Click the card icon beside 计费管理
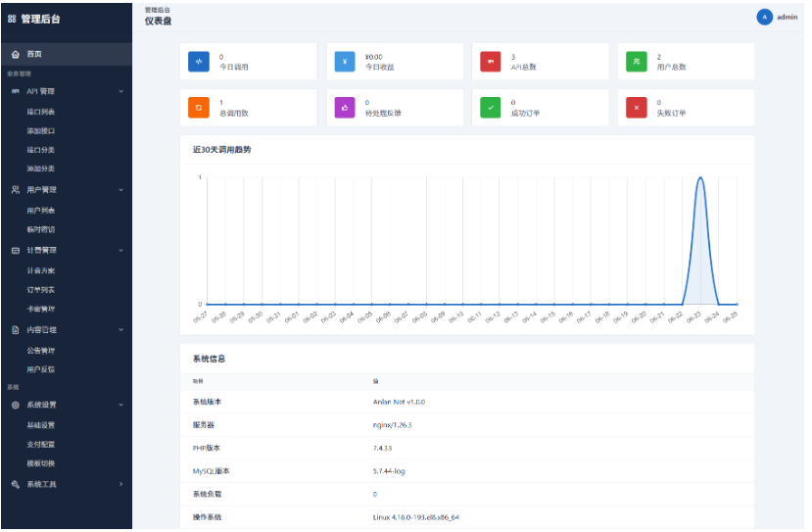 16,251
